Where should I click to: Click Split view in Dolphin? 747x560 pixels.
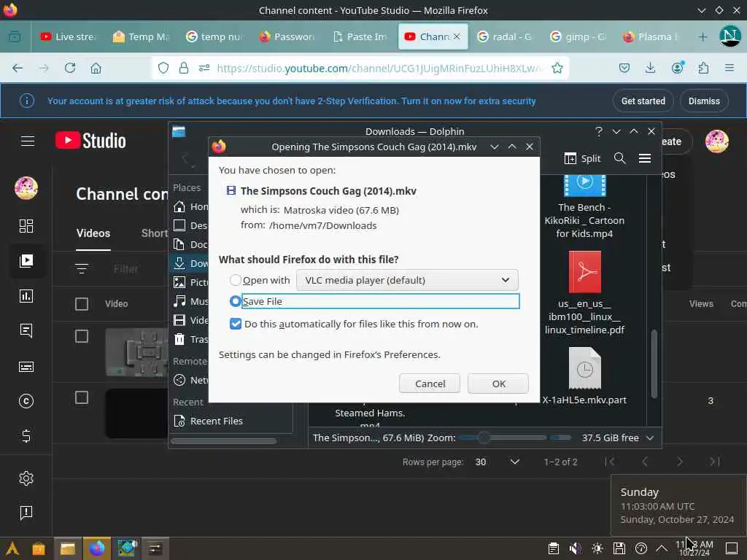click(x=582, y=158)
